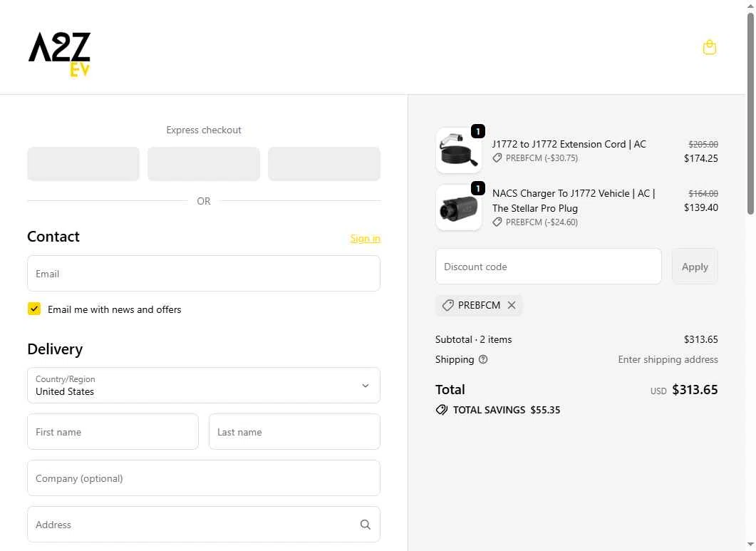Click the third express checkout button
Image resolution: width=756 pixels, height=551 pixels.
324,164
